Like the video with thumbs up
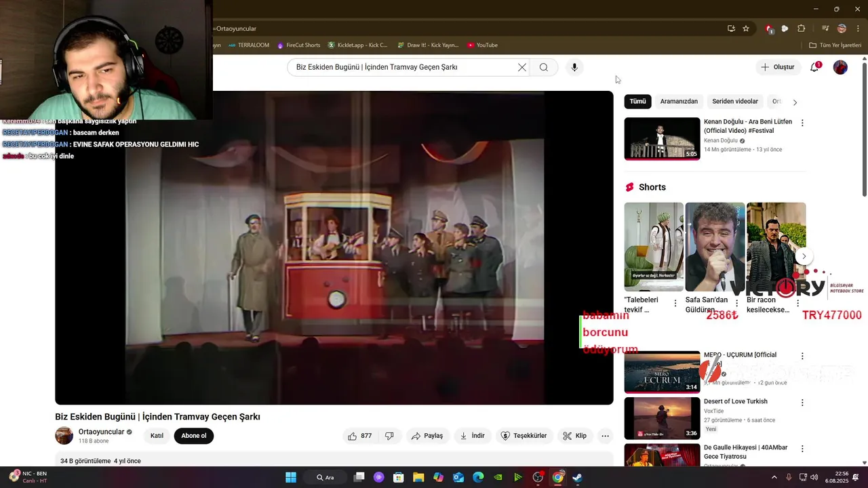The height and width of the screenshot is (488, 868). 360,436
